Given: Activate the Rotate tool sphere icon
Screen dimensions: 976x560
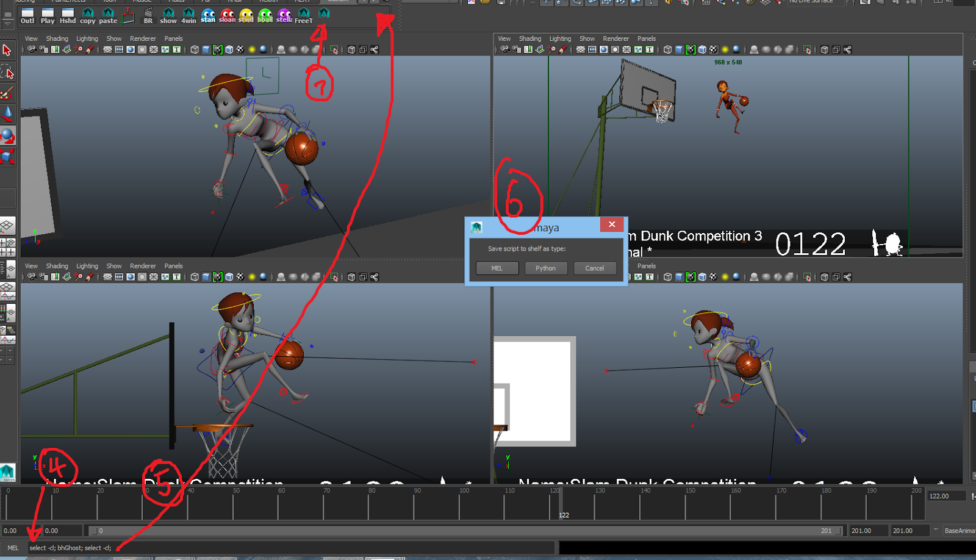Looking at the screenshot, I should coord(7,135).
